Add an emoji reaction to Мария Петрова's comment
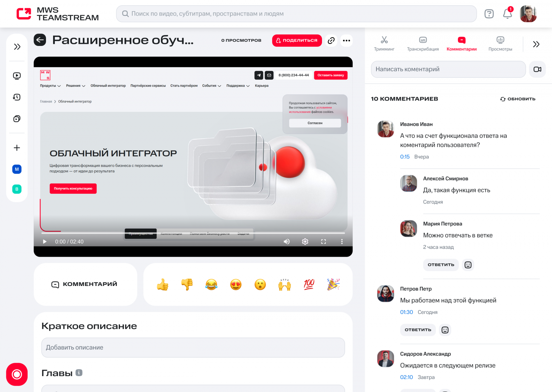Image resolution: width=552 pixels, height=392 pixels. click(x=468, y=264)
